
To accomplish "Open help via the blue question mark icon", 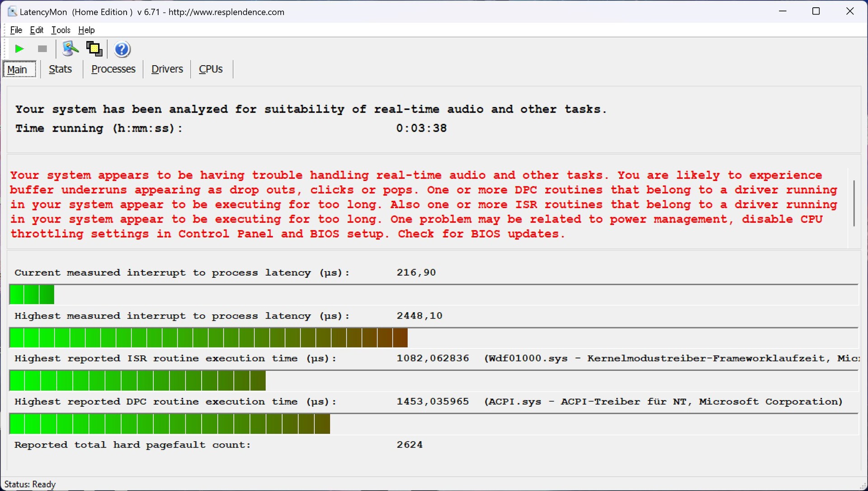I will click(122, 49).
